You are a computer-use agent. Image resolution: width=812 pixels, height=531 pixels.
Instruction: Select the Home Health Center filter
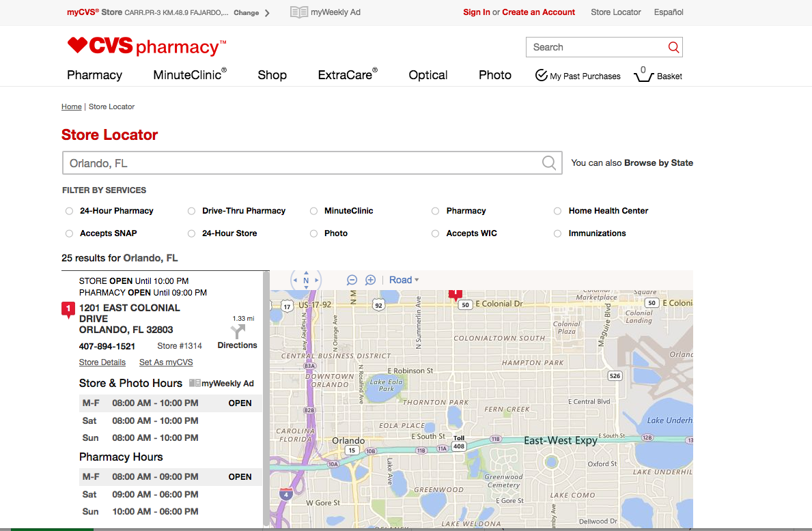coord(557,211)
